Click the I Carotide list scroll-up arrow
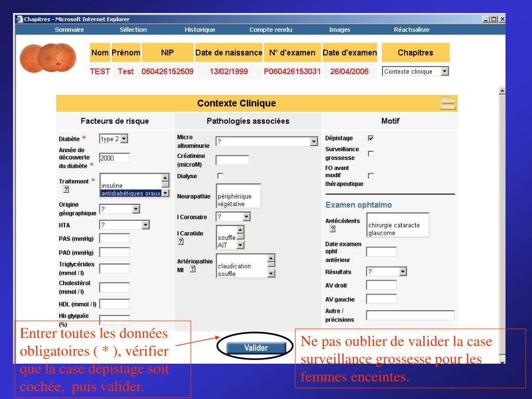Viewport: 532px width, 399px height. coord(240,230)
